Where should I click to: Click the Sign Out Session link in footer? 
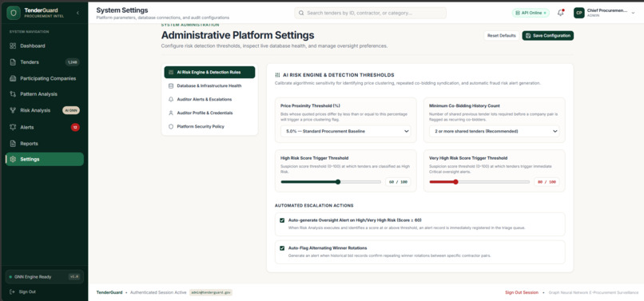click(522, 293)
